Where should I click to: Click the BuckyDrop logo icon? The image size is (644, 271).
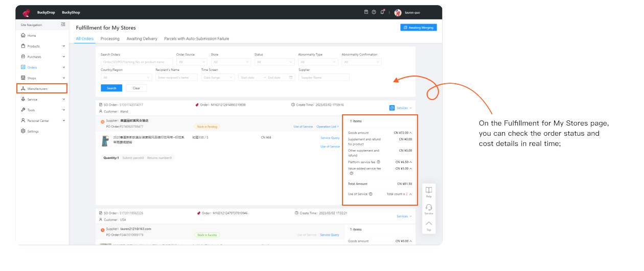(x=26, y=12)
